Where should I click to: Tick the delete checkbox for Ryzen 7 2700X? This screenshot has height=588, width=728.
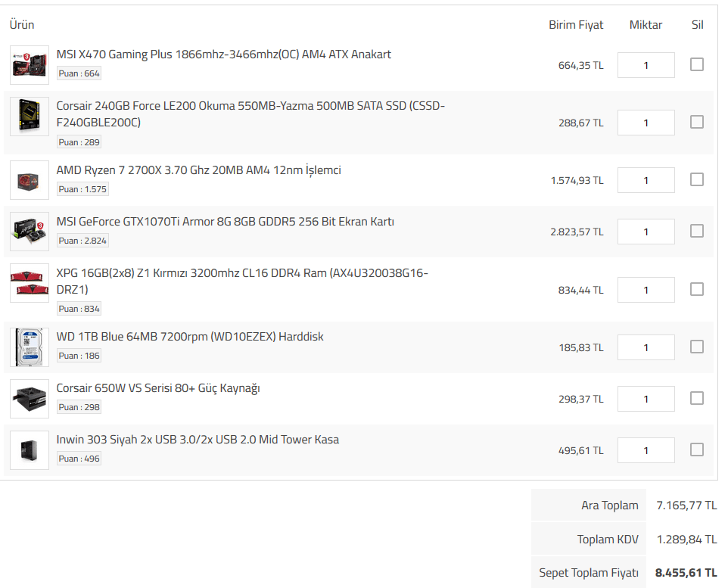pyautogui.click(x=697, y=179)
